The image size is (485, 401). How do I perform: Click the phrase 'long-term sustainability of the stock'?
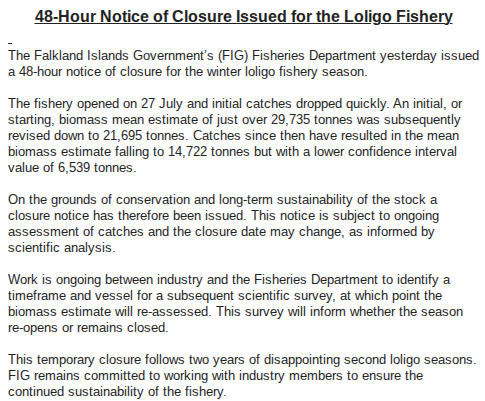[322, 200]
